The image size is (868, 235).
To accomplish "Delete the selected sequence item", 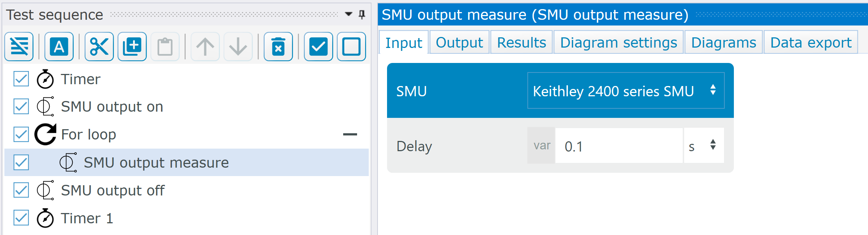I will [x=278, y=46].
